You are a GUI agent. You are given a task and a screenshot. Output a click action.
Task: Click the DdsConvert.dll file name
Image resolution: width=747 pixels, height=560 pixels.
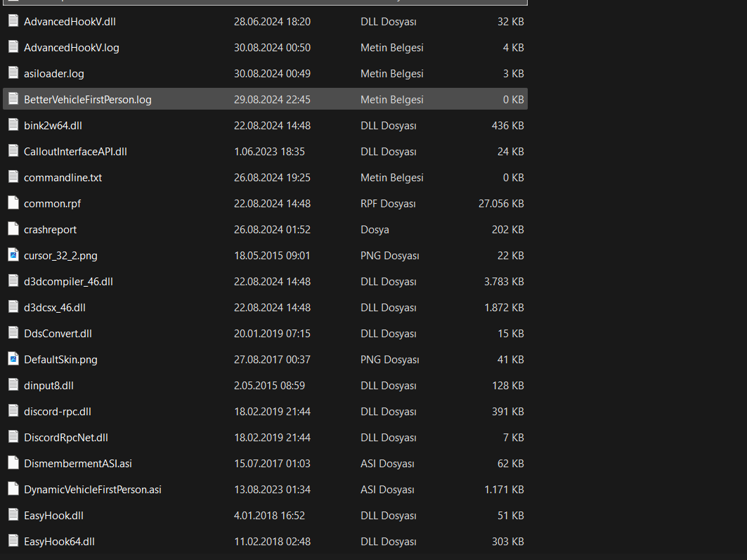58,333
